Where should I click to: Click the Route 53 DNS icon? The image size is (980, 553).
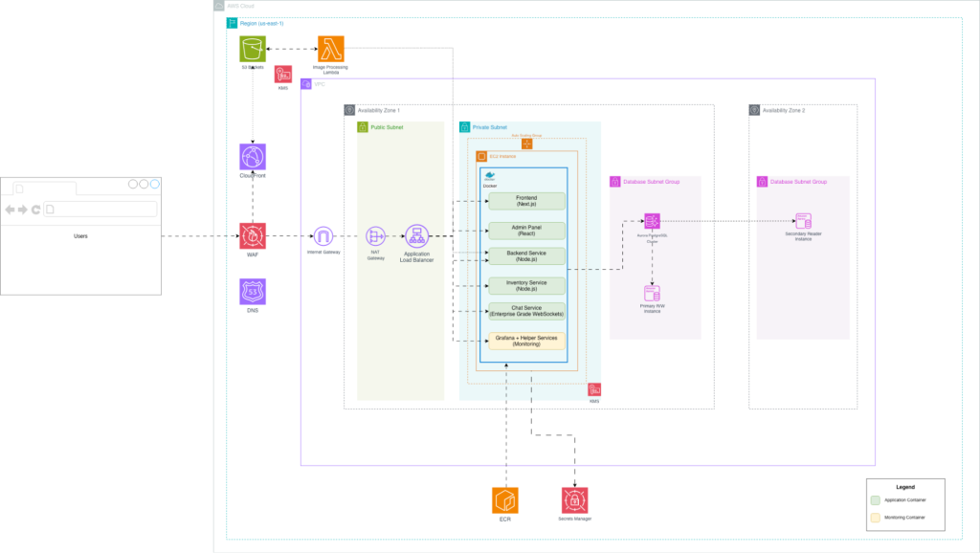[253, 292]
